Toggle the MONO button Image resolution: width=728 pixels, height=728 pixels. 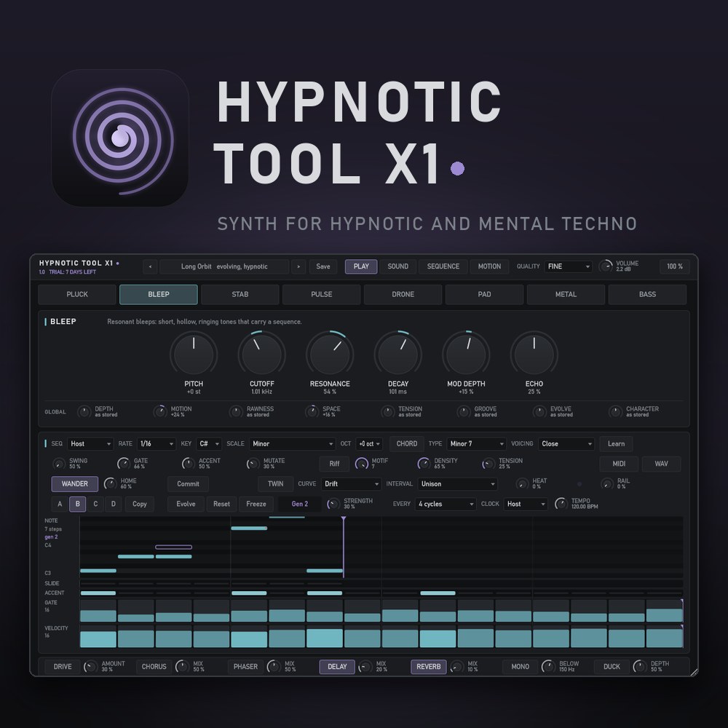click(520, 667)
